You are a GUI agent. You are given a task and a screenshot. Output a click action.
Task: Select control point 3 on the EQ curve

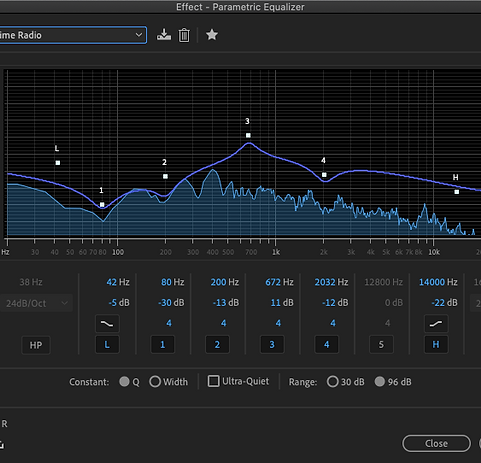coord(248,135)
